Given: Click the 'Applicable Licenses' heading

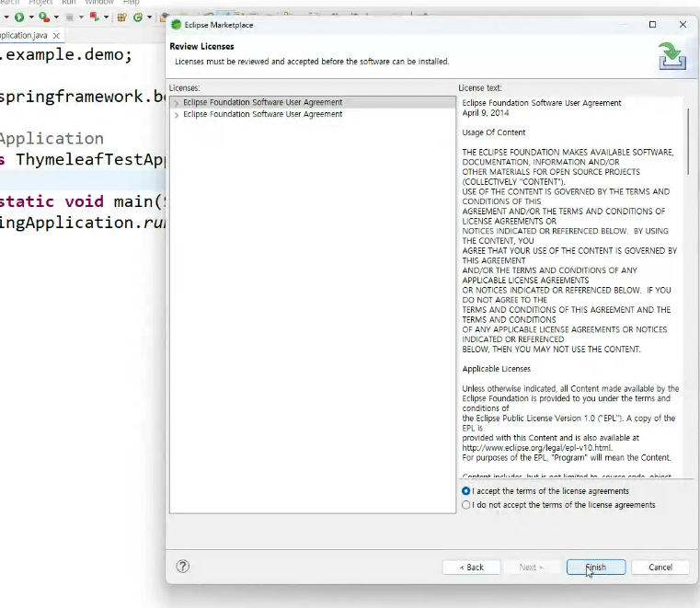Looking at the screenshot, I should tap(497, 369).
